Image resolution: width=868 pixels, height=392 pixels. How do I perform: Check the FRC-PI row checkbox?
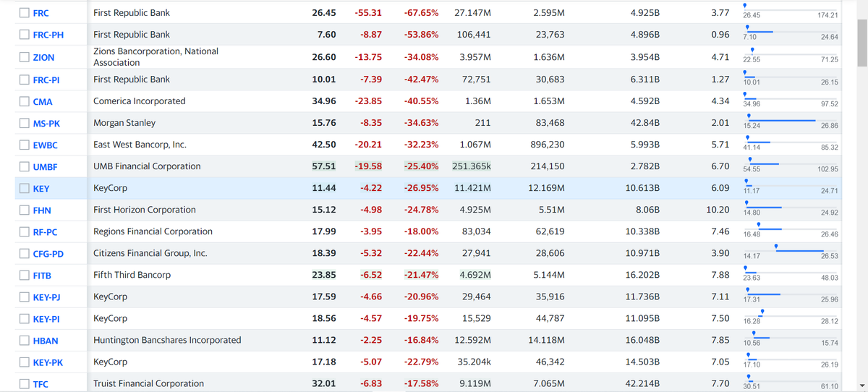pos(25,80)
